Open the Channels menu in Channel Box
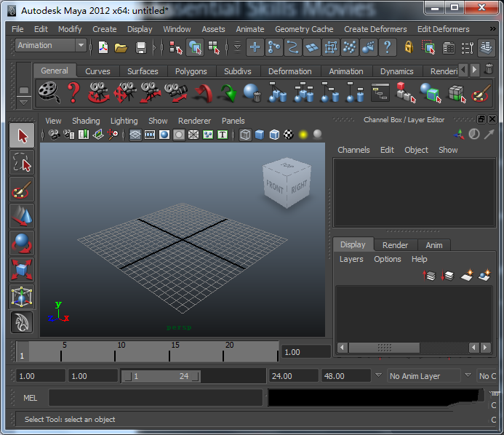 (x=353, y=150)
